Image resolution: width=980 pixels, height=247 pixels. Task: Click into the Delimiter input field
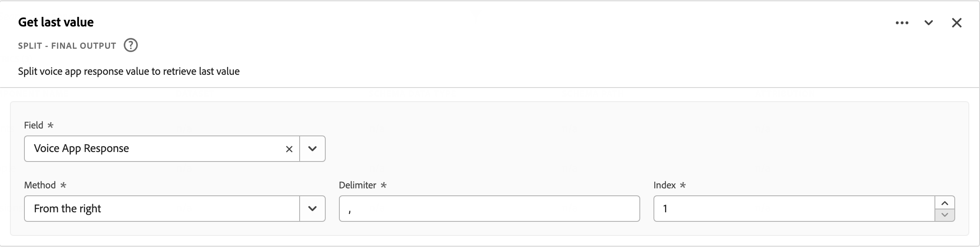coord(489,209)
